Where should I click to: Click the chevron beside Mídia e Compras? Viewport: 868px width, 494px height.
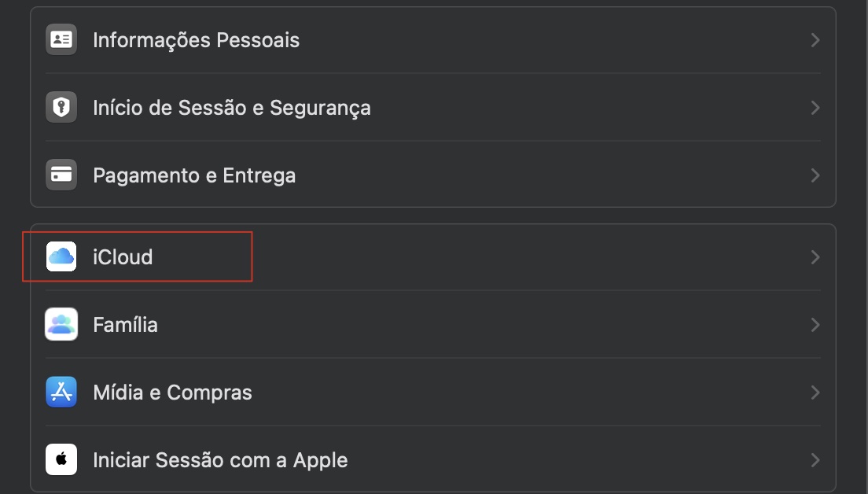[815, 392]
